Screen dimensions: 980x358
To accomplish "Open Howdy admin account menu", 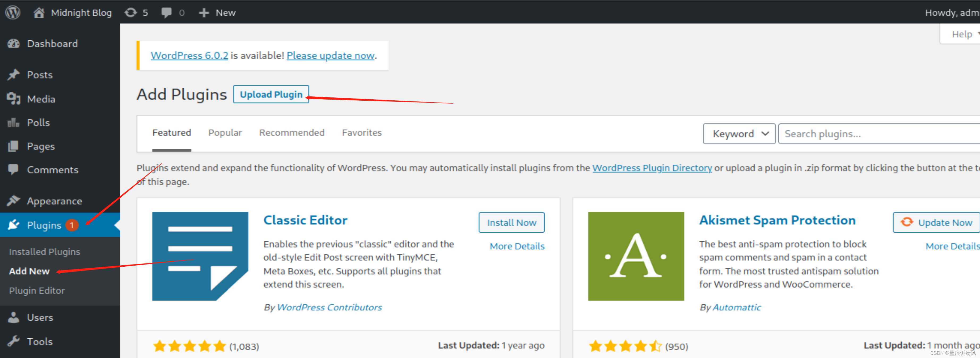I will coord(951,12).
